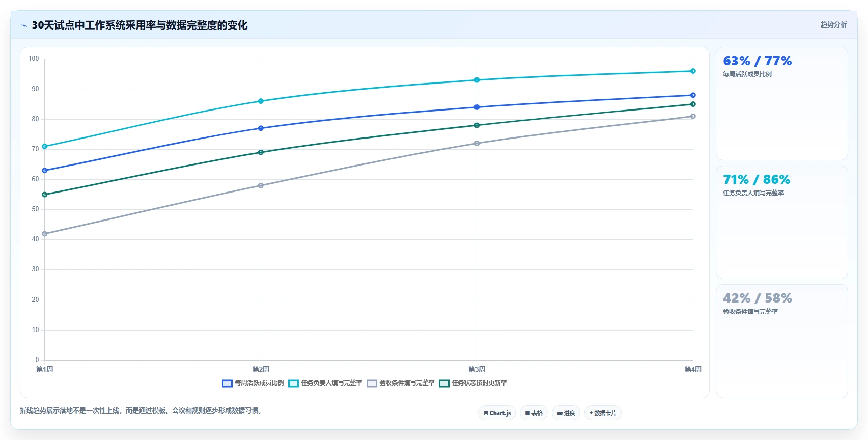Select the 表格 tag pill
This screenshot has width=868, height=440.
534,413
